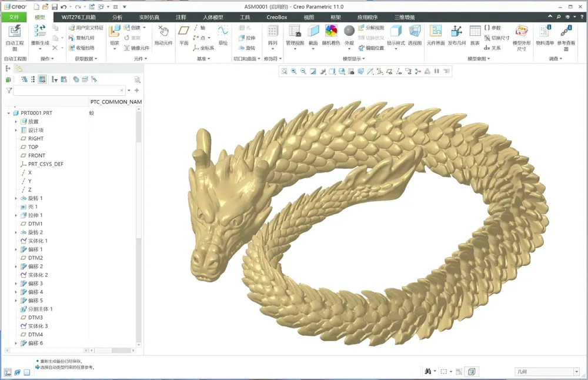
Task: Click the 镜像元件 button
Action: 137,48
